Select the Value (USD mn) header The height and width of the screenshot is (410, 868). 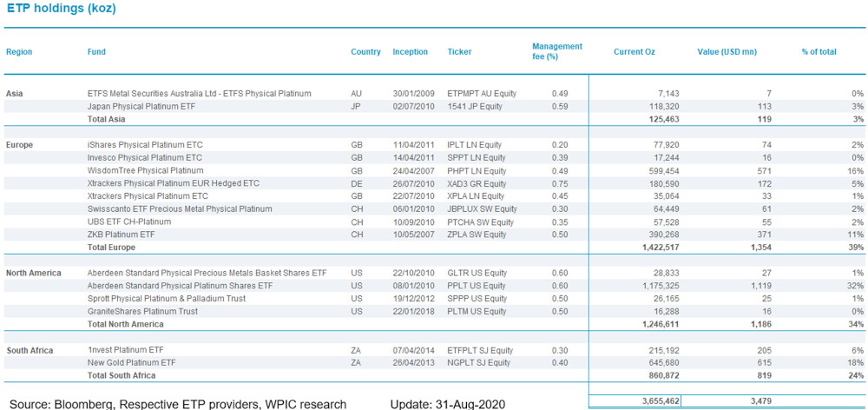click(x=727, y=52)
